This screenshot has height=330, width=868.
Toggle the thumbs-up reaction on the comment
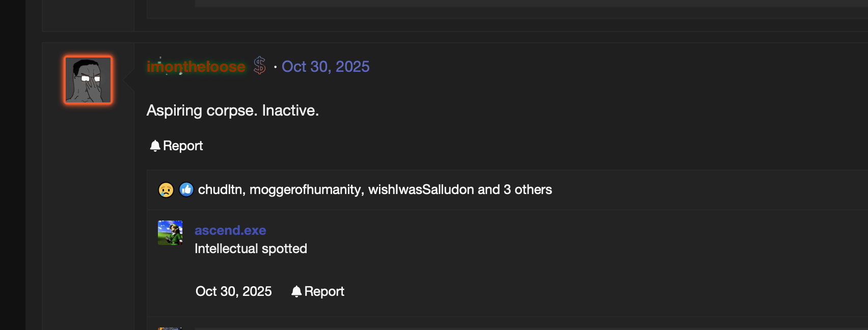[x=185, y=189]
